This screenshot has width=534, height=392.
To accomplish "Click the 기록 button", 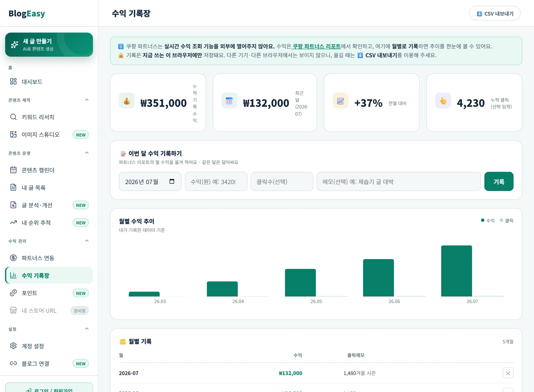I will point(499,181).
